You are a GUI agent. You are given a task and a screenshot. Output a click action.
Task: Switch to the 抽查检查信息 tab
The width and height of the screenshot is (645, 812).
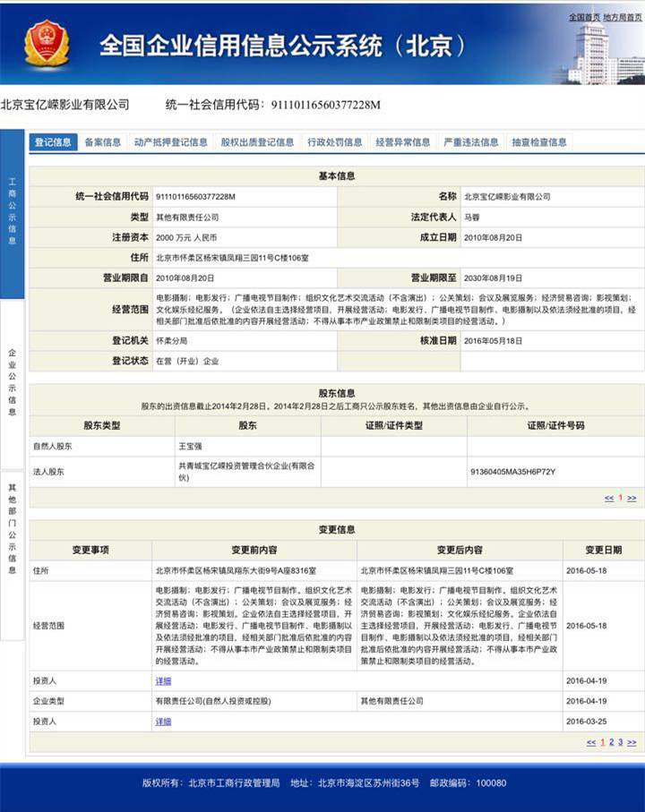pos(539,142)
